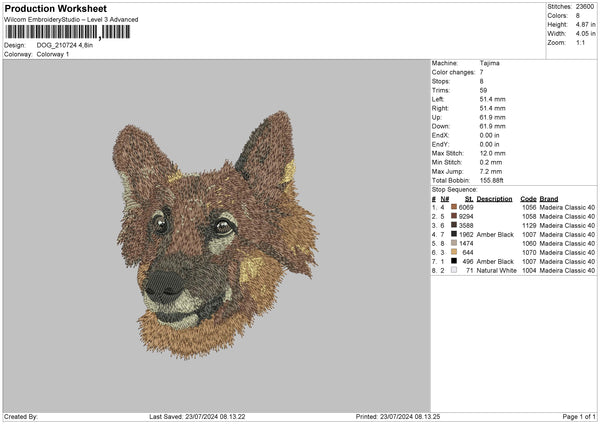Click the brown swatch for stop 1
Viewport: 600px width, 424px height.
[x=454, y=207]
